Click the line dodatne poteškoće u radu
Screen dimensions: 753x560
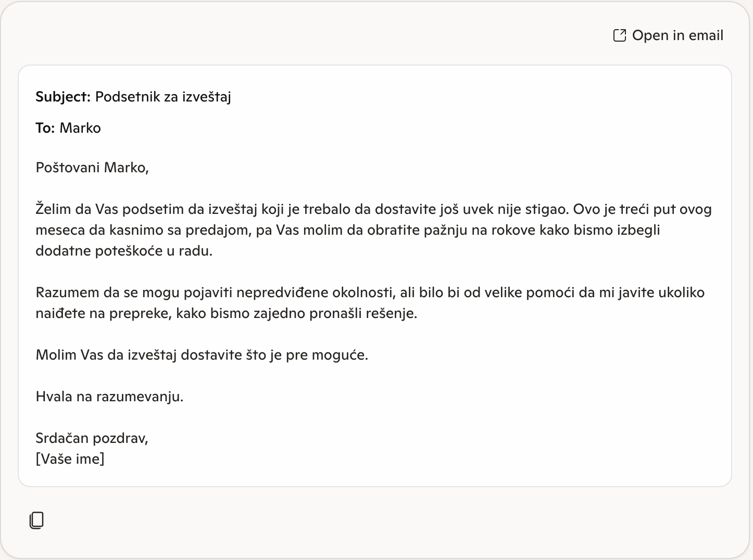[x=124, y=251]
